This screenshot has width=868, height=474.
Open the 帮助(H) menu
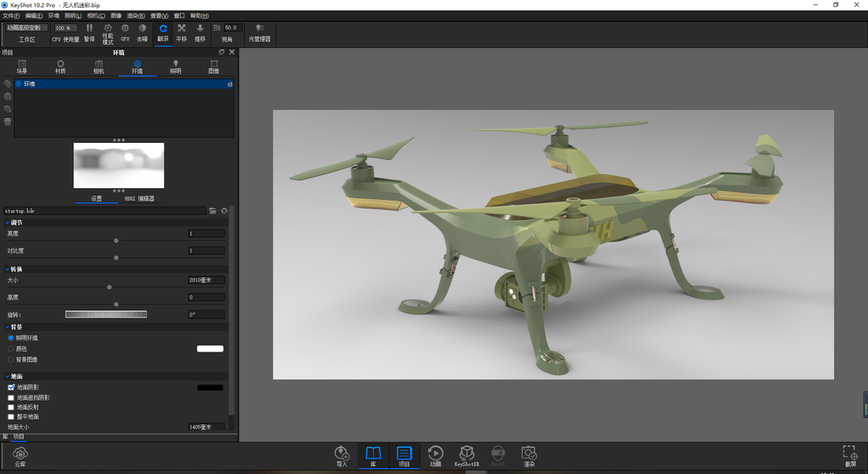point(199,16)
